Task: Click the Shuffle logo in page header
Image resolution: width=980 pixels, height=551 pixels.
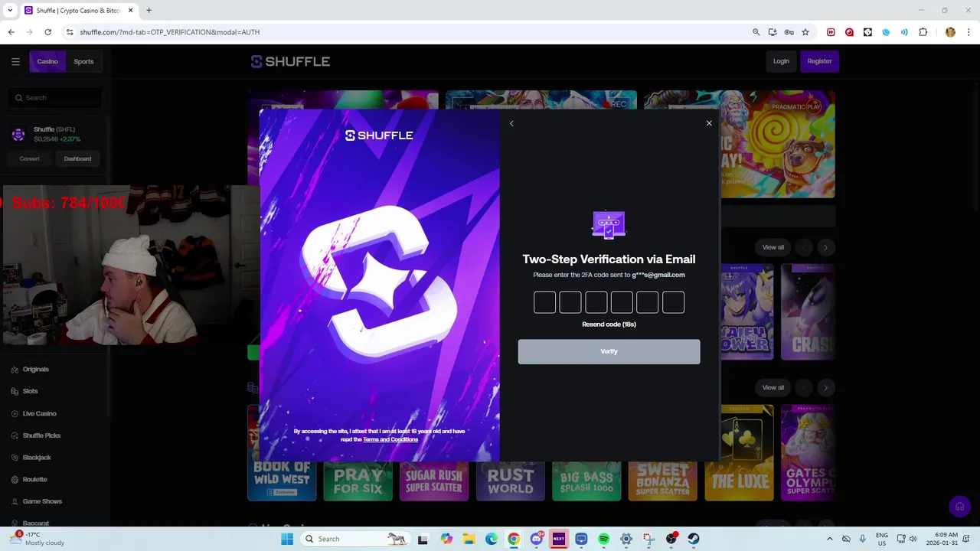Action: point(290,61)
